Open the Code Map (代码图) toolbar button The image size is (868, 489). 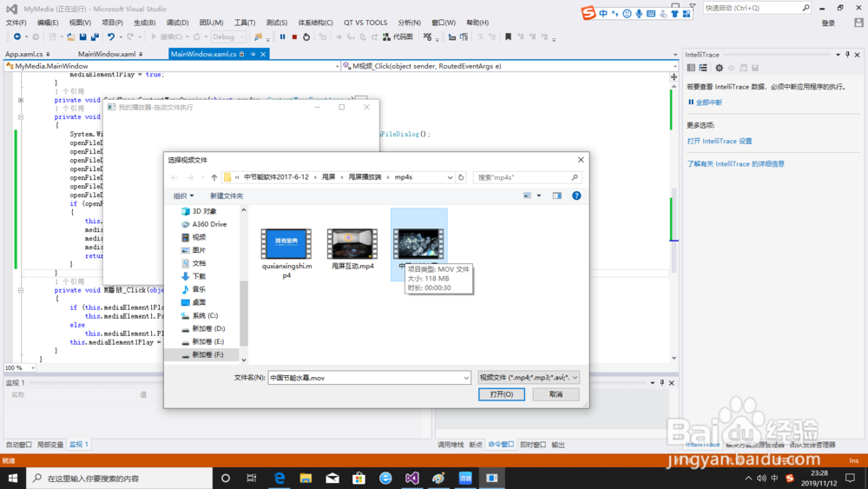pyautogui.click(x=398, y=37)
